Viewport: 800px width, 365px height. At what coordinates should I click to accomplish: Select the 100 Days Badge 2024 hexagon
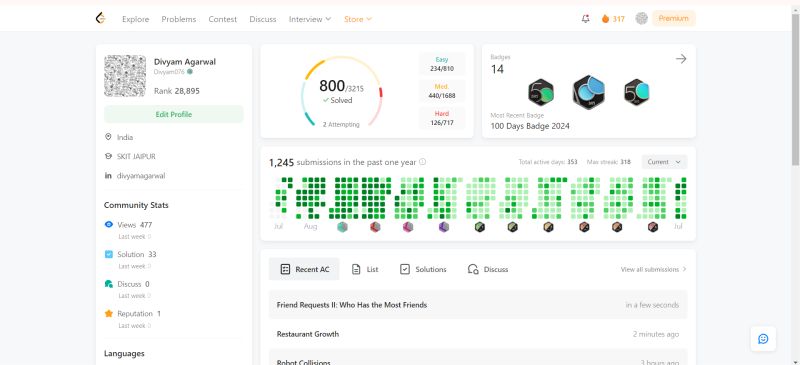coord(588,92)
